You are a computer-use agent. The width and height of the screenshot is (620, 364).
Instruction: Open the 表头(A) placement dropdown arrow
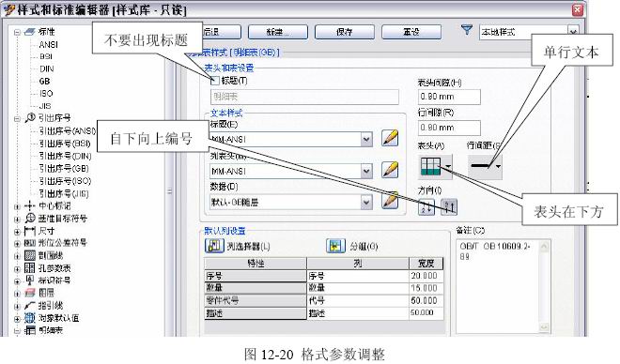point(448,166)
